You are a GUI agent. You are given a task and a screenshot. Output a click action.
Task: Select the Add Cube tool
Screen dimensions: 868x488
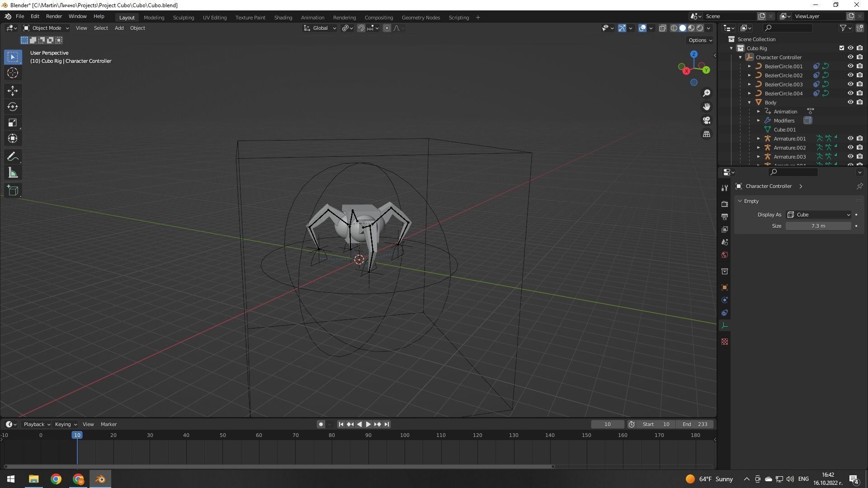(13, 191)
